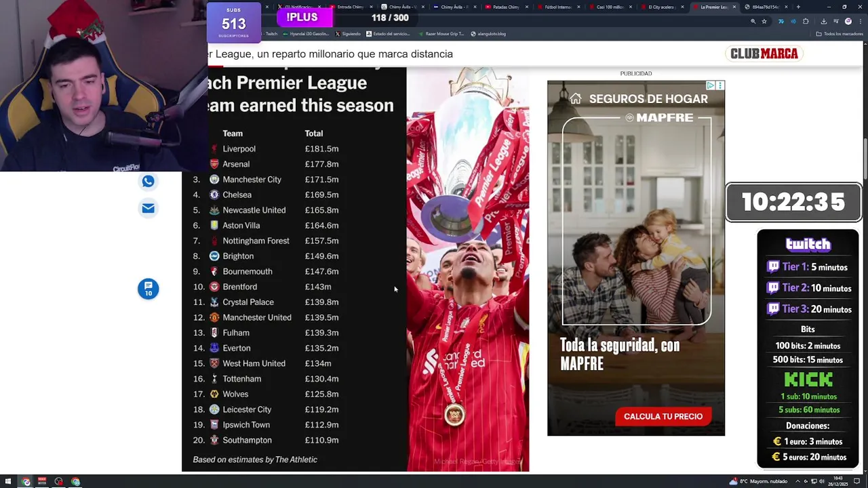The width and height of the screenshot is (868, 488).
Task: Click the Everton £135.2m row
Action: 266,348
